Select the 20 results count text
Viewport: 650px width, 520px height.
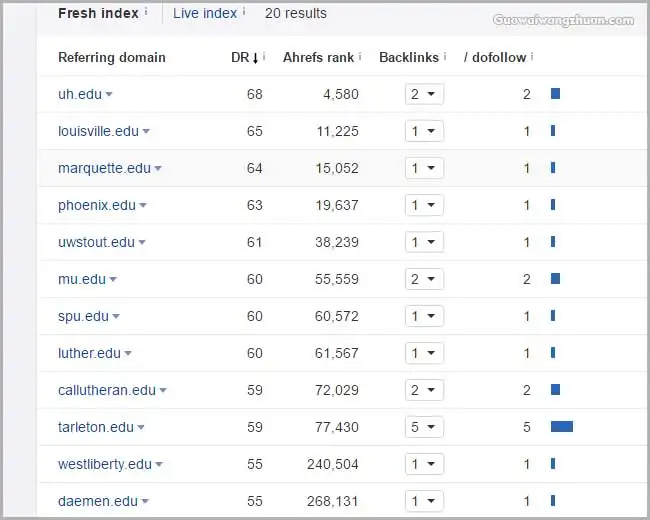tap(296, 13)
